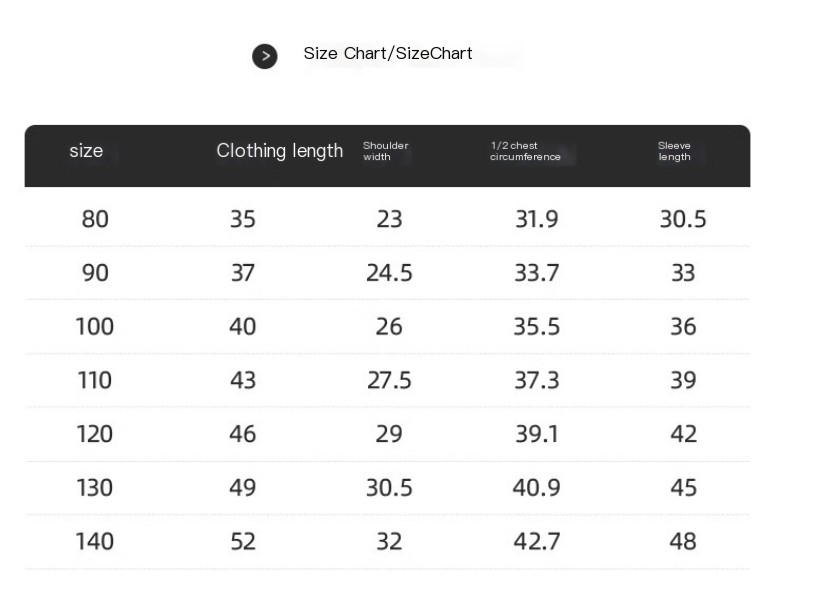Viewport: 837px width, 615px height.
Task: Select the size 80 row label
Action: click(x=95, y=219)
